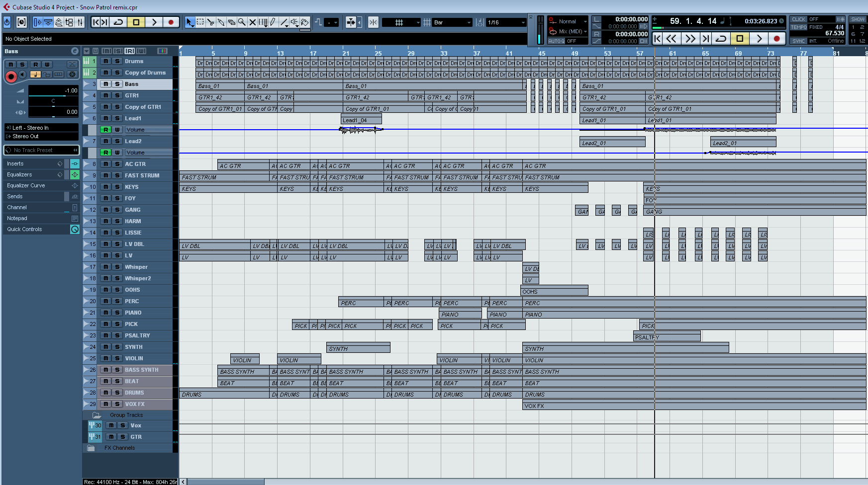Image resolution: width=868 pixels, height=485 pixels.
Task: Click the Bass volume fader slider
Action: point(53,95)
